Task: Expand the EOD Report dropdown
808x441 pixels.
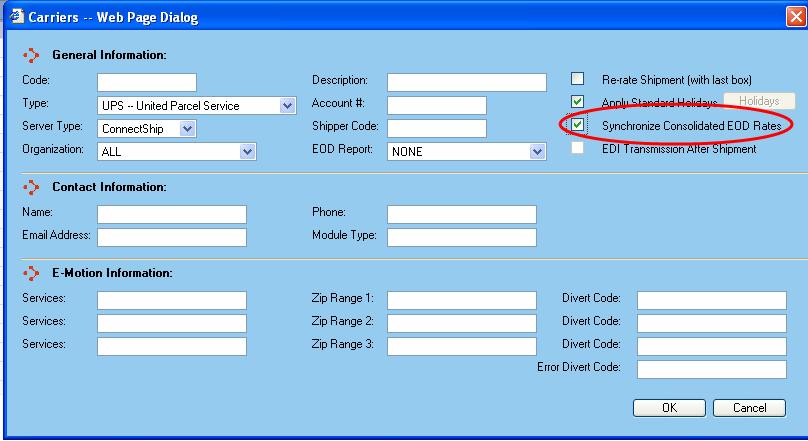Action: (x=537, y=152)
